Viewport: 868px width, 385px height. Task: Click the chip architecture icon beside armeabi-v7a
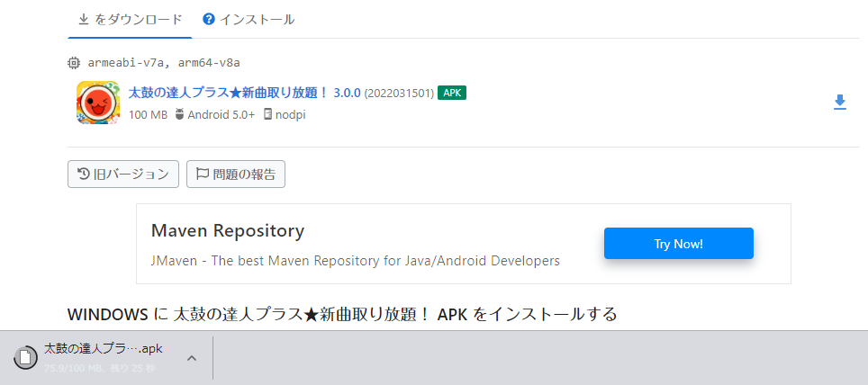point(74,62)
